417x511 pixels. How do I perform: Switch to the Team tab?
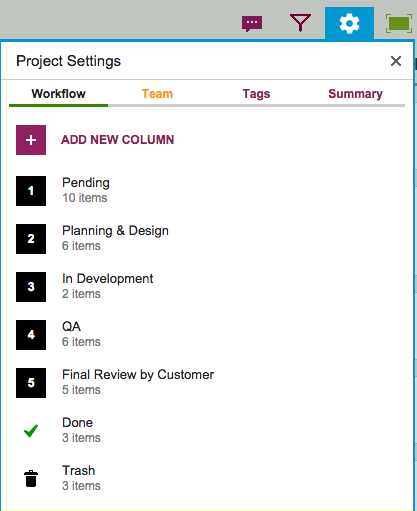click(x=157, y=94)
